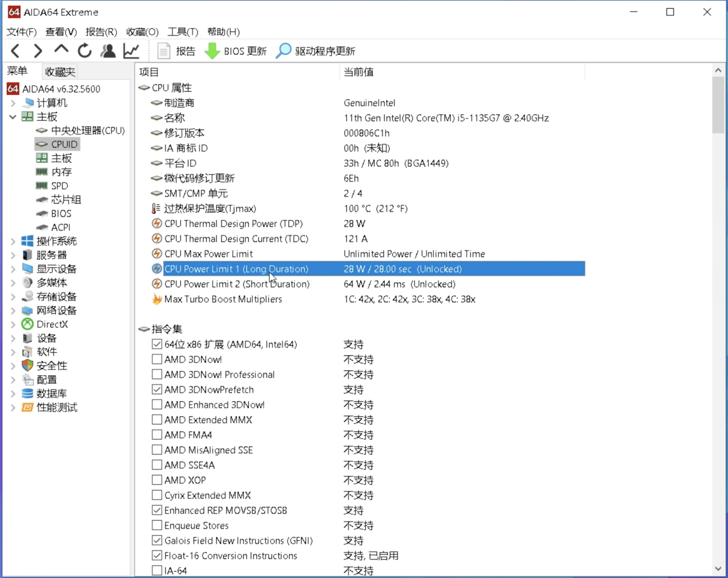Go forward with the right arrow toolbar icon
The image size is (728, 578).
(38, 51)
